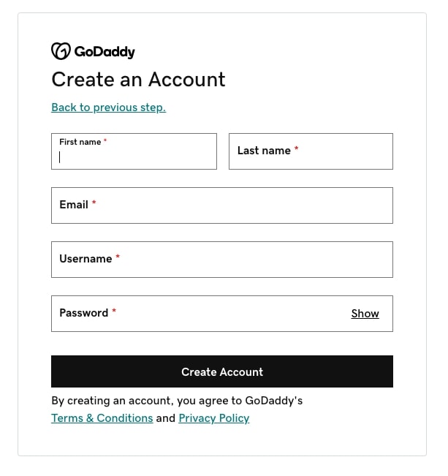Click the red asterisk beside Last name

pyautogui.click(x=297, y=148)
